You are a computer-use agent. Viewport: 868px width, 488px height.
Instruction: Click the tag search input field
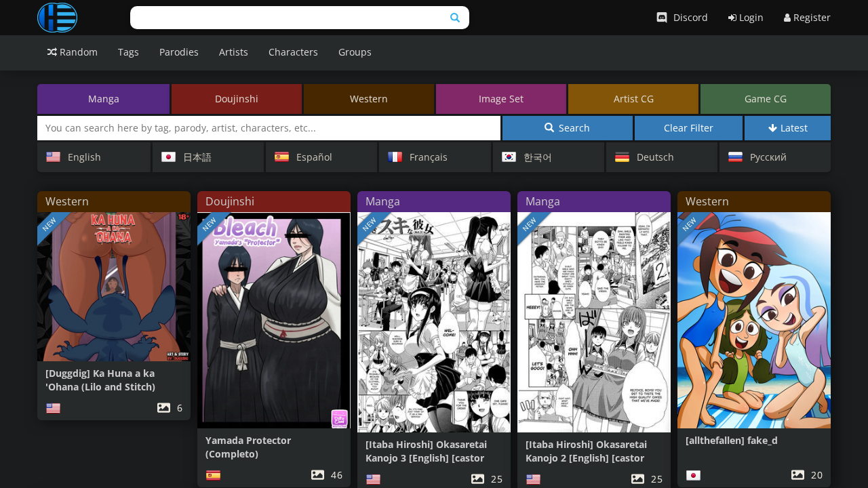pyautogui.click(x=269, y=128)
